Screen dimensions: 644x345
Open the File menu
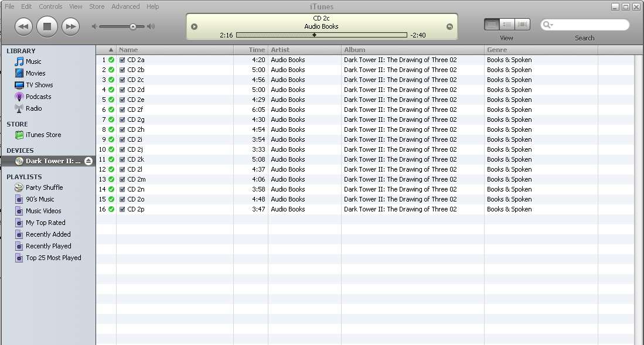click(x=9, y=6)
